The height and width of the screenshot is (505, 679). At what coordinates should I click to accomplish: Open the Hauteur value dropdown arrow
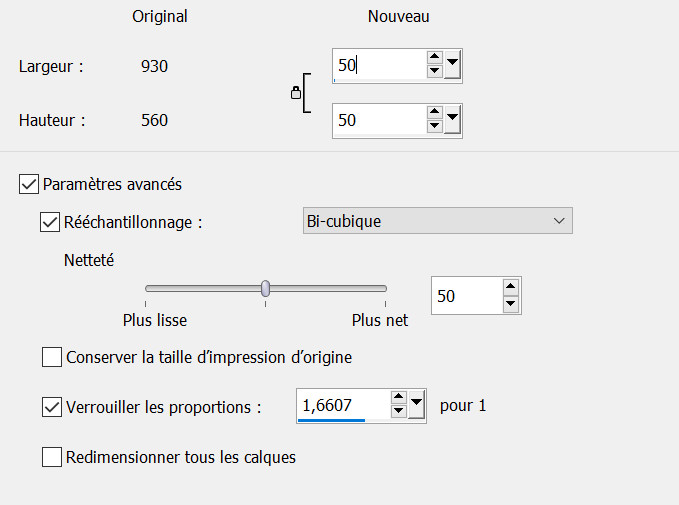pyautogui.click(x=452, y=119)
